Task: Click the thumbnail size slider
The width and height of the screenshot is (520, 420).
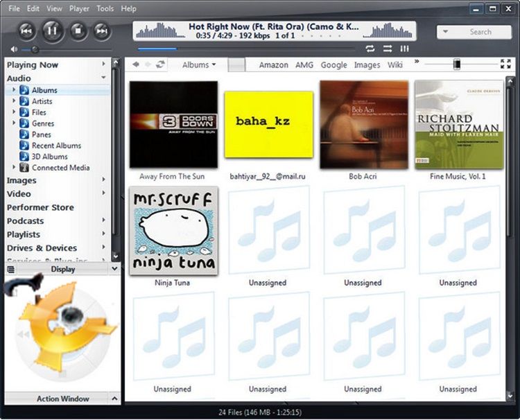Action: click(x=456, y=64)
